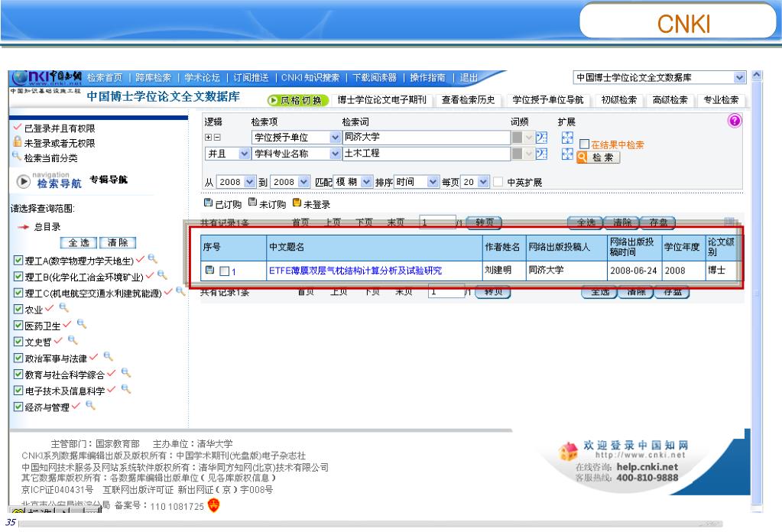Click magnifier icon next to 医药卫生

[x=82, y=323]
